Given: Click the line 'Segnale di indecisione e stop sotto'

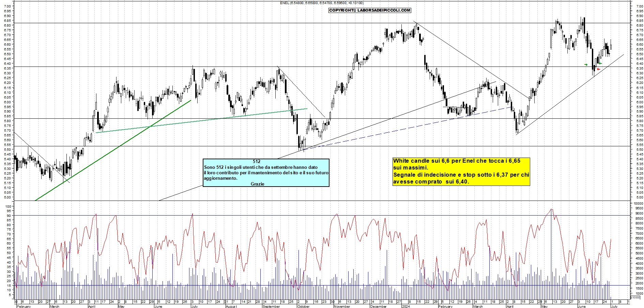Looking at the screenshot, I should point(461,175).
